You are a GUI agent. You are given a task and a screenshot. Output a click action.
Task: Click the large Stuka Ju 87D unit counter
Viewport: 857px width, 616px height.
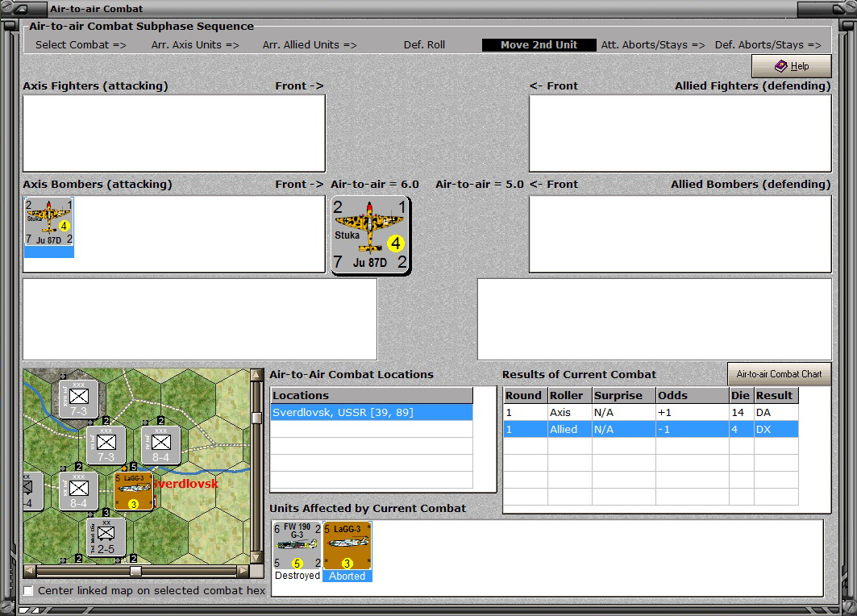click(x=371, y=235)
